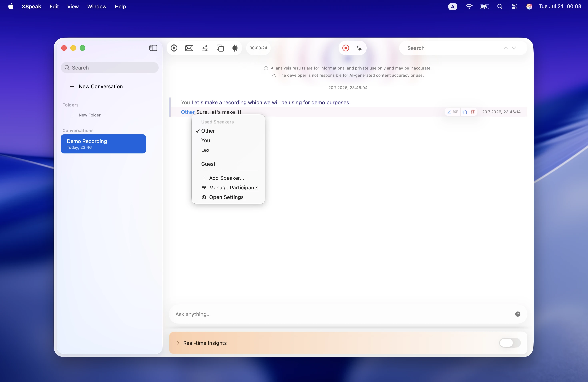
Task: Click the first transcript message text
Action: click(x=271, y=102)
